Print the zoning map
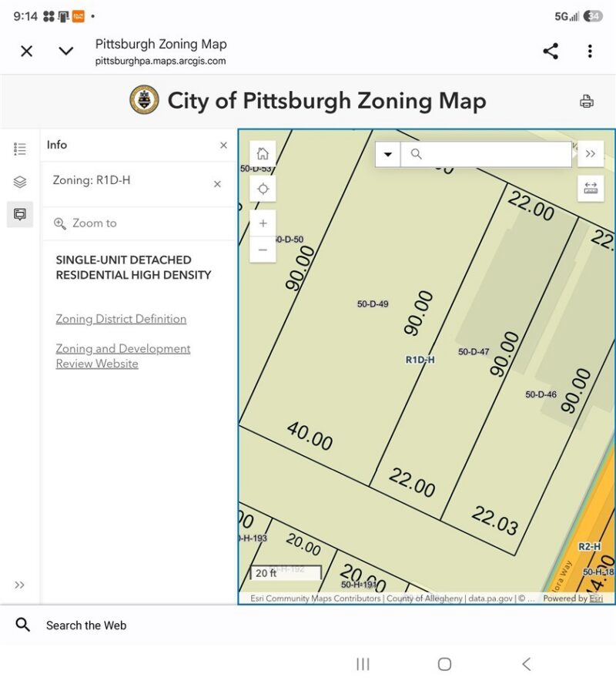The height and width of the screenshot is (684, 616). (587, 101)
